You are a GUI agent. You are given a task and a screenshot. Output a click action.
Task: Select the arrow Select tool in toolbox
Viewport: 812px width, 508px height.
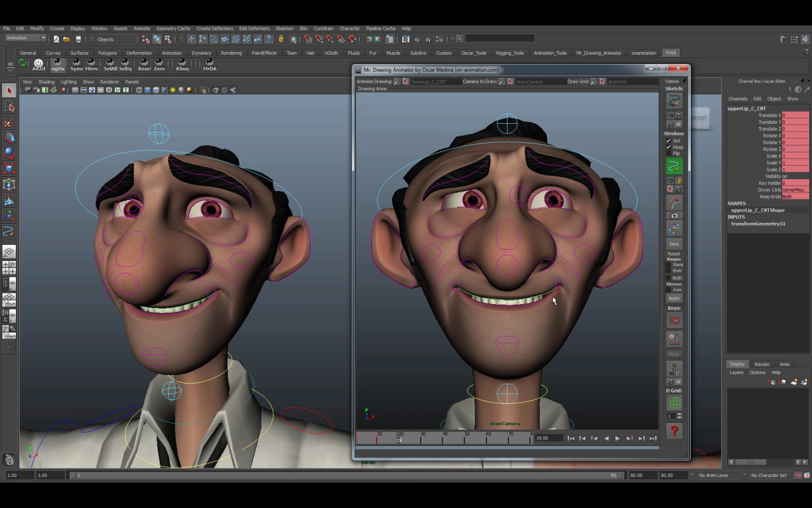(9, 91)
